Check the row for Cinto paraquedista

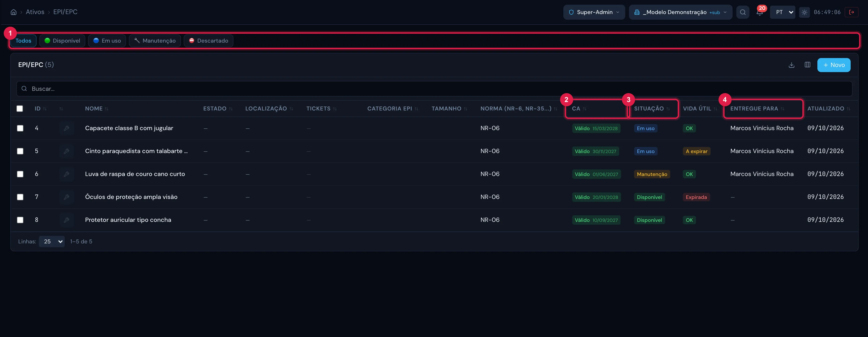(x=20, y=151)
